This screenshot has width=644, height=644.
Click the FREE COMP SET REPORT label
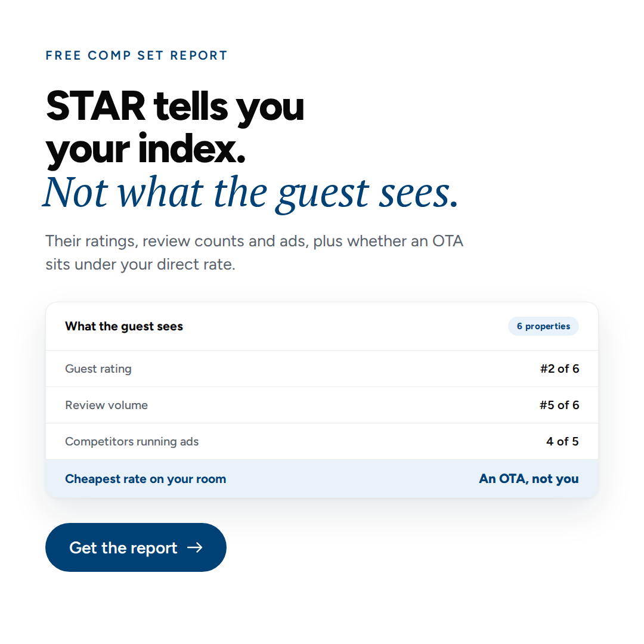(x=137, y=55)
